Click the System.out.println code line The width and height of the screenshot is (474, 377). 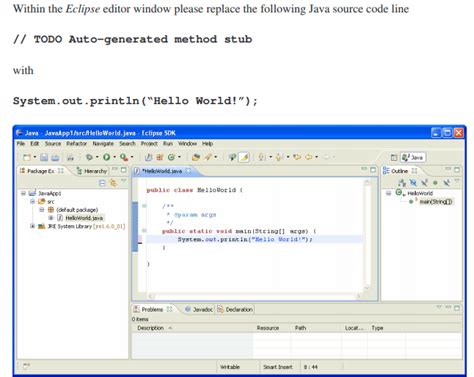[245, 239]
